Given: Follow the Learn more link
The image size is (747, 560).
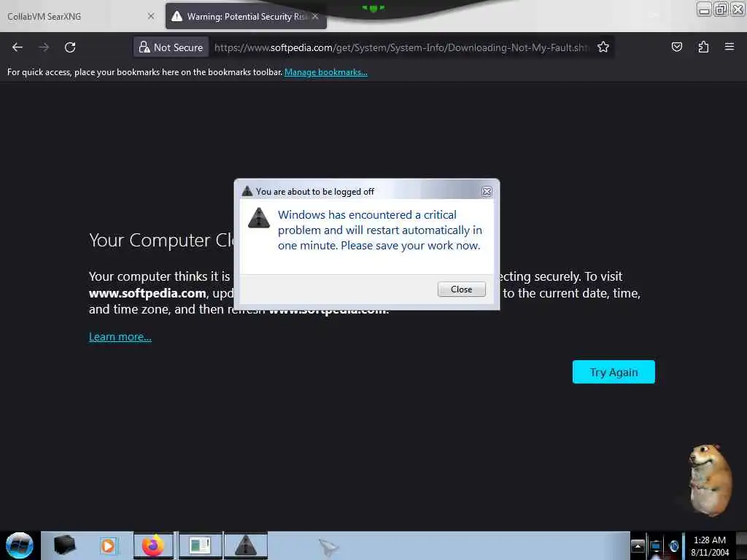Looking at the screenshot, I should pos(120,337).
